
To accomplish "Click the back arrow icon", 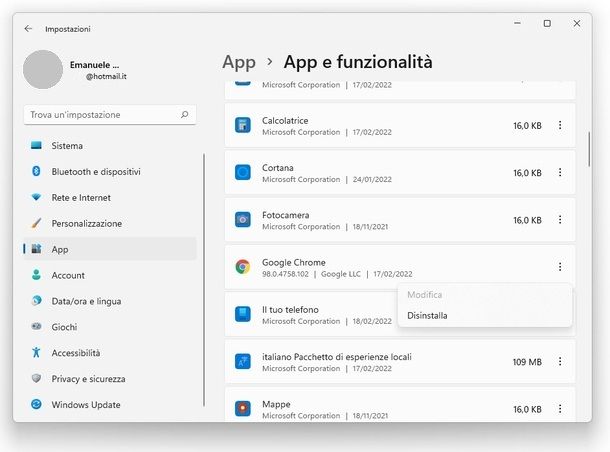I will [28, 29].
